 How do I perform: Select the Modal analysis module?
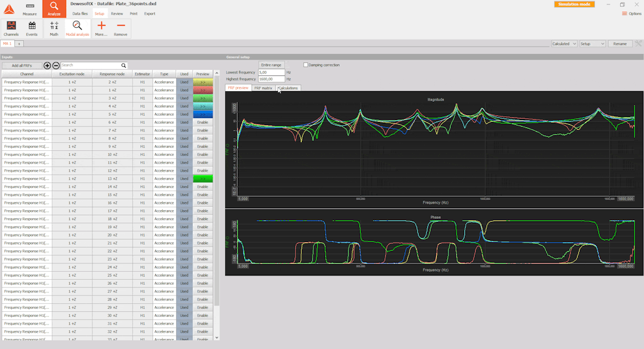[77, 28]
